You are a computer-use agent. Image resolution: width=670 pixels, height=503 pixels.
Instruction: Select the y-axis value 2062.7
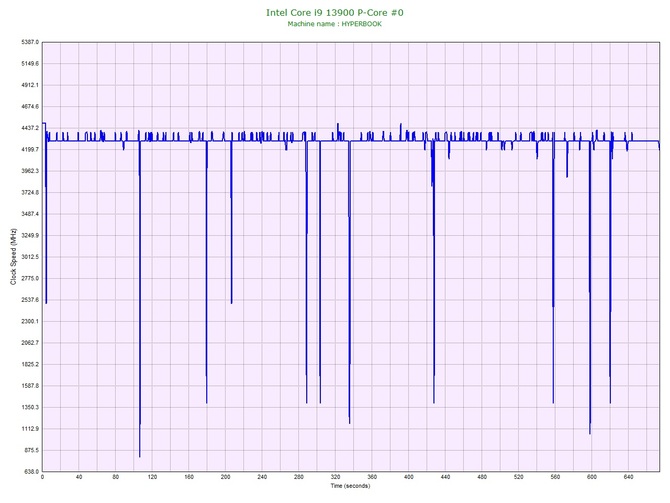(x=30, y=343)
